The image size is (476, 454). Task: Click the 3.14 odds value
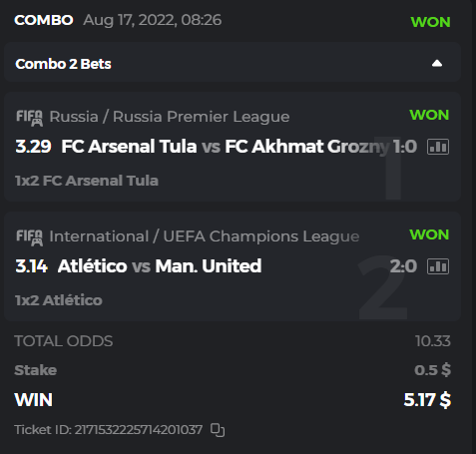(x=32, y=266)
